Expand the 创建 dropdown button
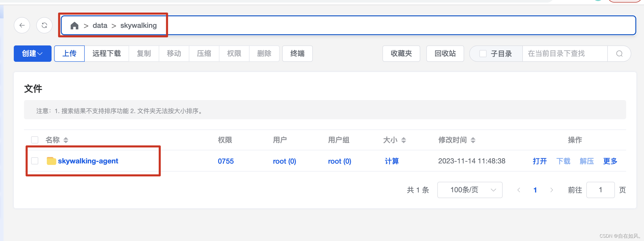 (32, 54)
